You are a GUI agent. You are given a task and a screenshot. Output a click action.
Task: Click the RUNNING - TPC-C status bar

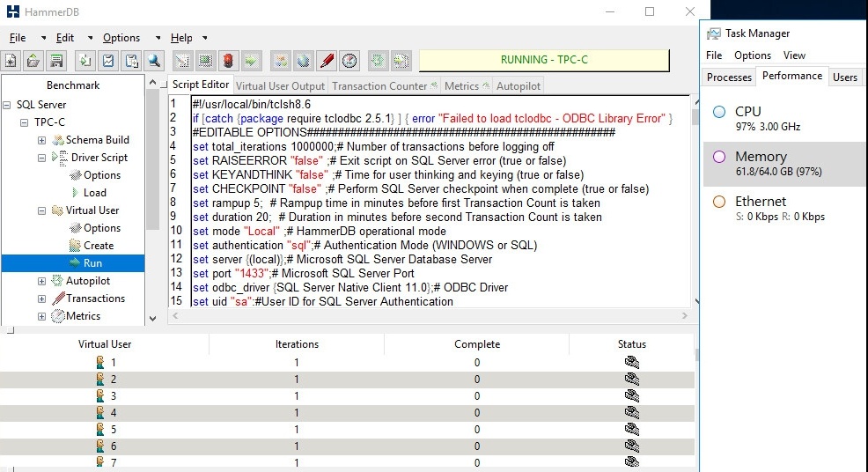[x=544, y=60]
